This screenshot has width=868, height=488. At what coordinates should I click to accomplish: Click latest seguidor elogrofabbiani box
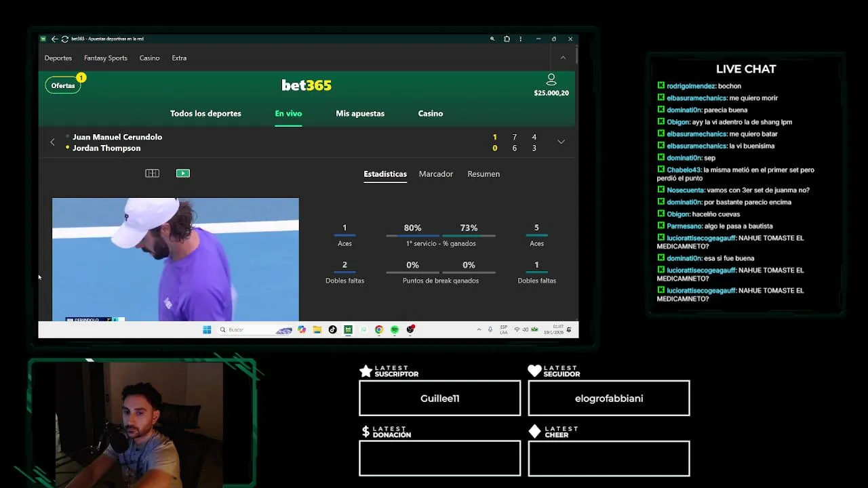tap(609, 398)
